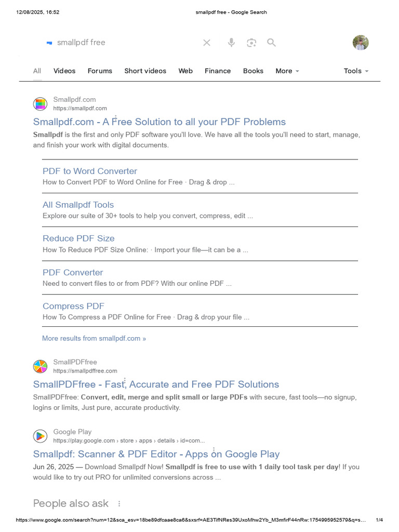Image resolution: width=399 pixels, height=532 pixels.
Task: Switch to the Videos tab
Action: point(64,71)
